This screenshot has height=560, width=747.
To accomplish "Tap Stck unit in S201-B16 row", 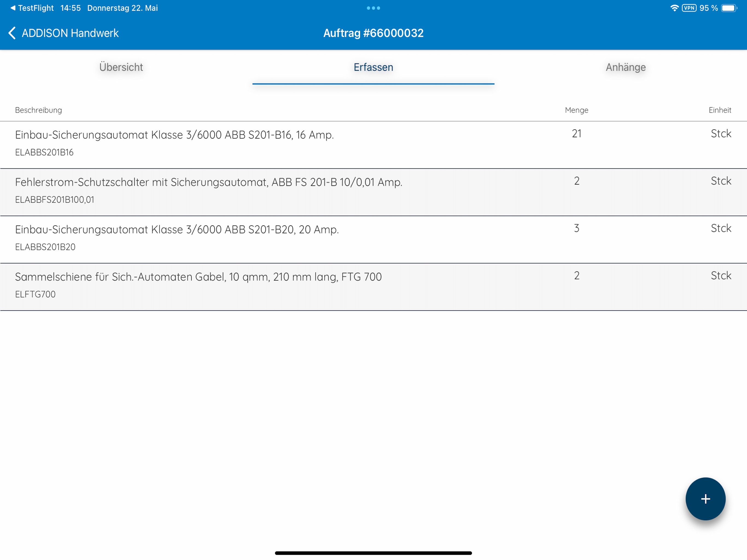I will 721,133.
